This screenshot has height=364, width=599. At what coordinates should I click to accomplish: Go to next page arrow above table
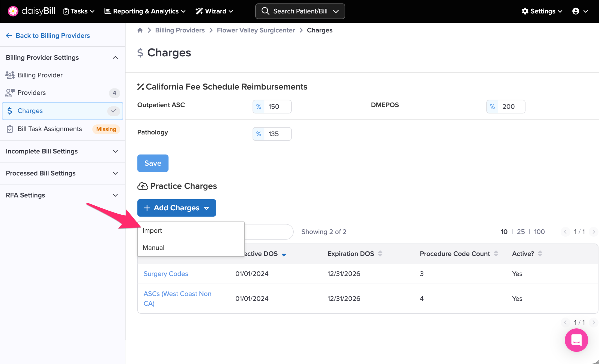pos(593,232)
